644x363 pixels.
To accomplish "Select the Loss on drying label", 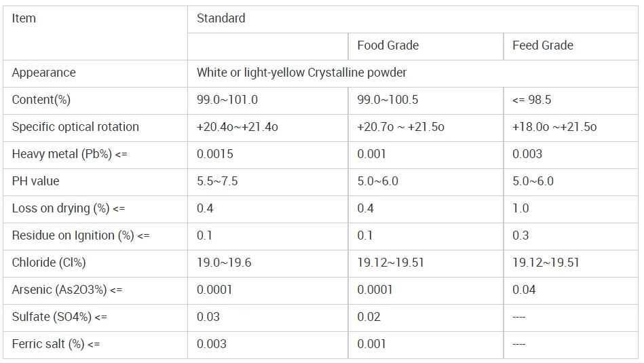I will 95,209.
